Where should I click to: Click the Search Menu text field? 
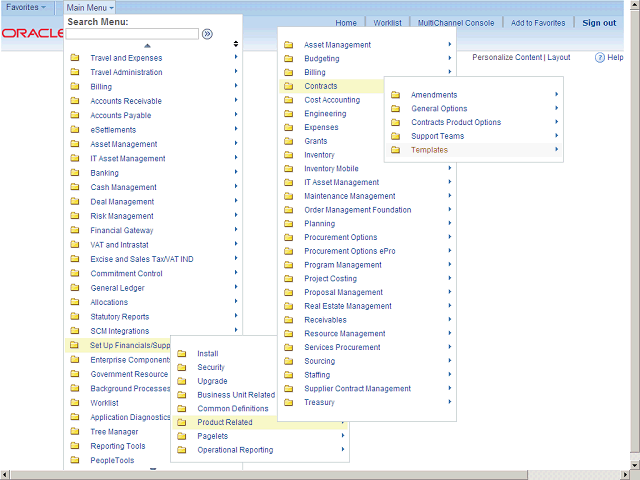(132, 34)
